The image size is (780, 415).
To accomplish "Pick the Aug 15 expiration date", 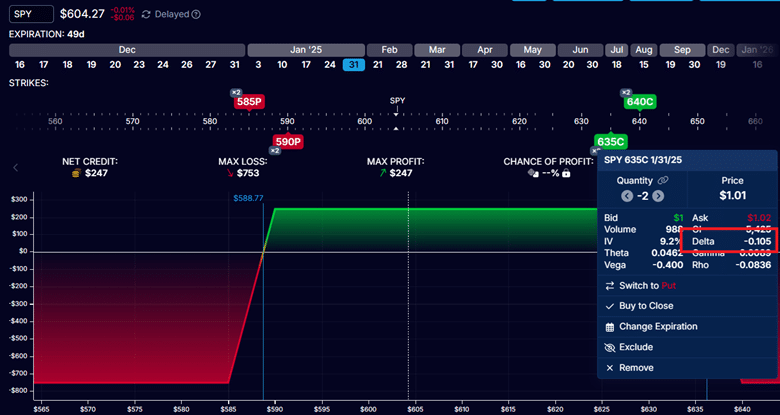I will 644,65.
